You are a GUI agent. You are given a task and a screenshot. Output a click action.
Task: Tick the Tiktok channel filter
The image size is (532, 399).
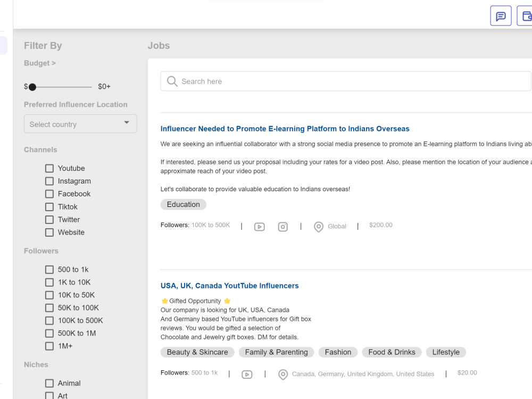[x=49, y=206]
